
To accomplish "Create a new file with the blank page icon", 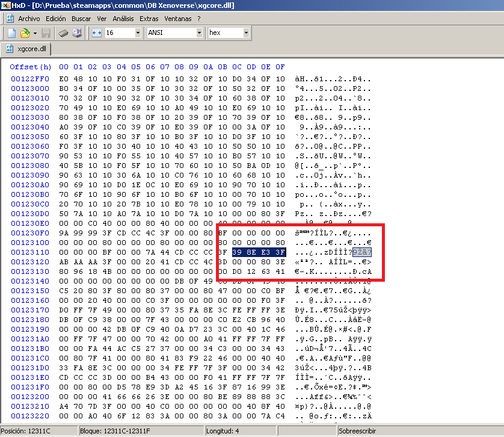I will coord(12,33).
